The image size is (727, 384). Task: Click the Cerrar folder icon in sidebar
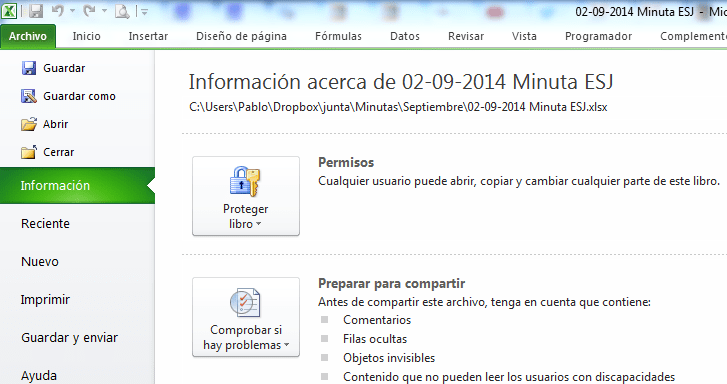pyautogui.click(x=29, y=152)
